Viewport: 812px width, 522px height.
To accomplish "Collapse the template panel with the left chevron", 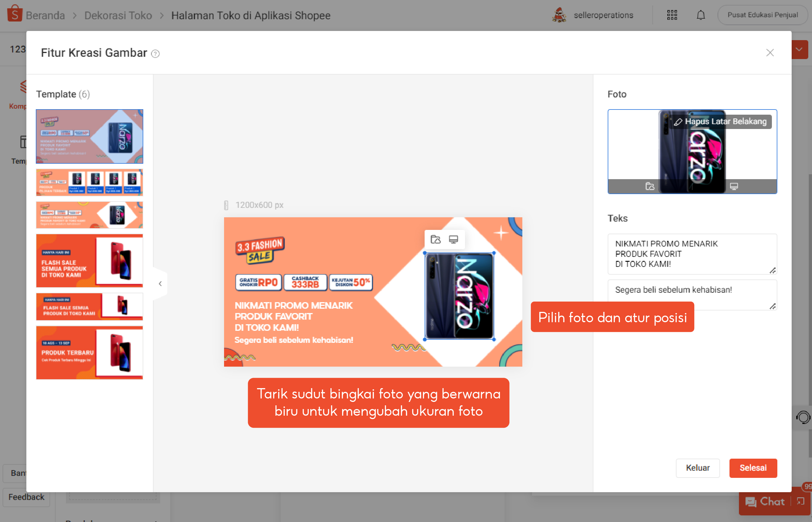I will [x=160, y=284].
